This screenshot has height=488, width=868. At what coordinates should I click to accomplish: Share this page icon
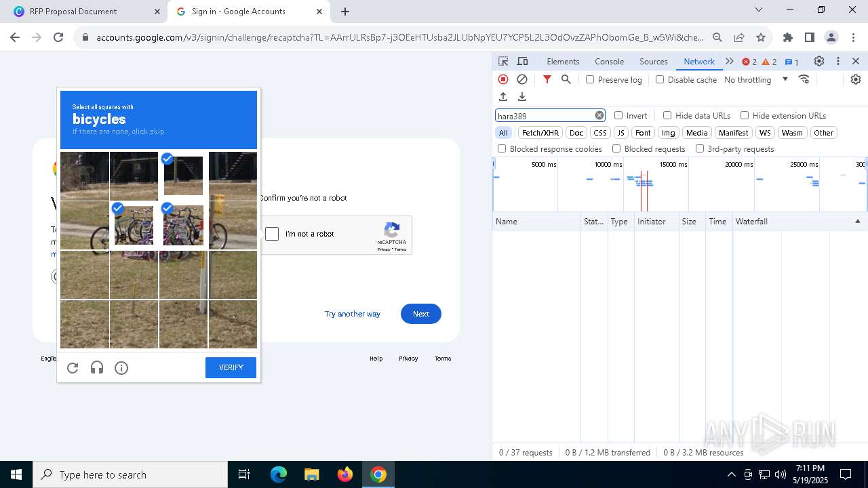739,37
